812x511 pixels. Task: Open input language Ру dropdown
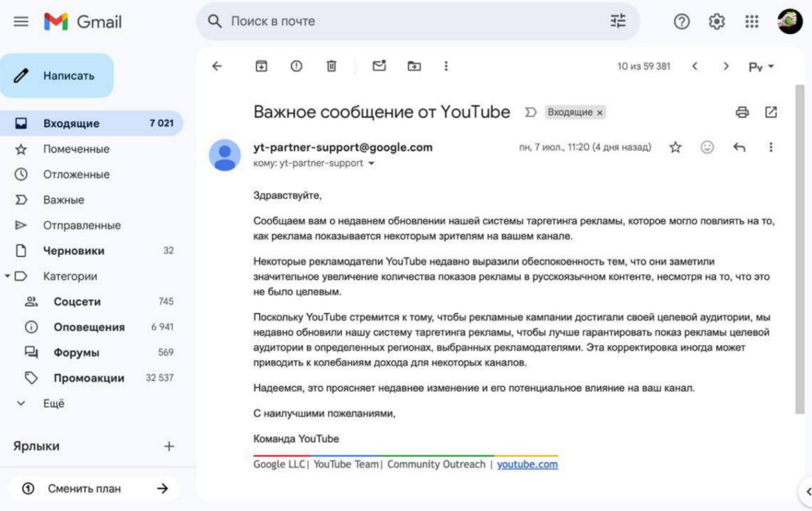(x=761, y=67)
